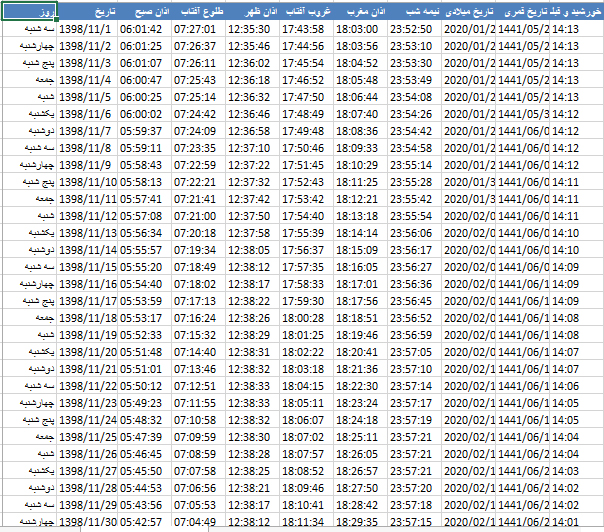Image resolution: width=604 pixels, height=532 pixels.
Task: Select the اذان مغرب column header
Action: (x=360, y=11)
